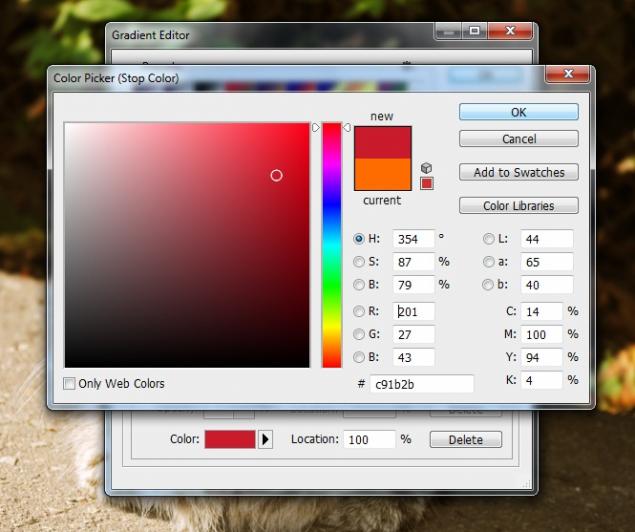Select the S saturation radio button
Viewport: 635px width, 532px height.
tap(359, 262)
